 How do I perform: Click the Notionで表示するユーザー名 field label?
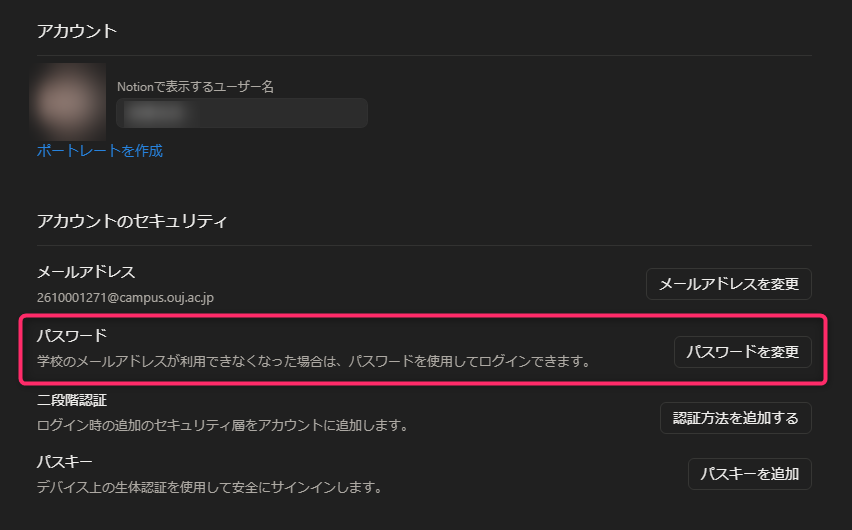(x=195, y=87)
